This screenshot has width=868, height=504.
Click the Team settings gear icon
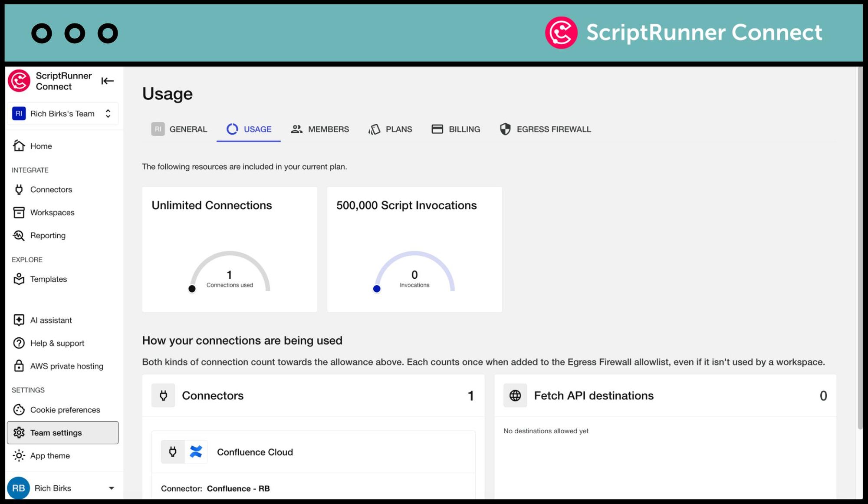point(19,432)
